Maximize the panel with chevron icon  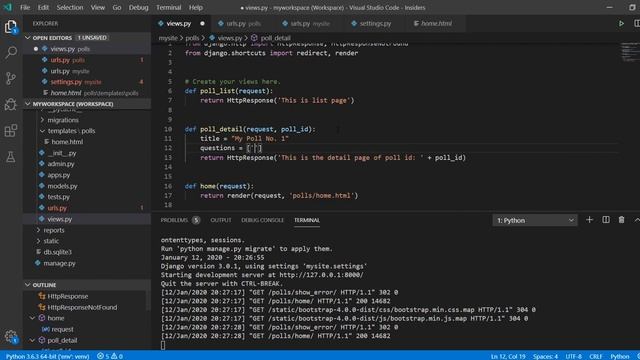pyautogui.click(x=637, y=220)
